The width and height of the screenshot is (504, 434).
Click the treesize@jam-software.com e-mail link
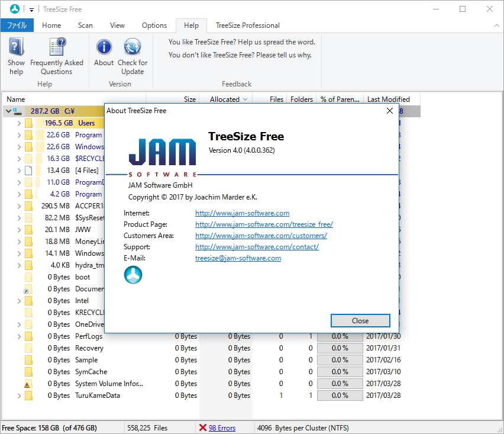[238, 258]
